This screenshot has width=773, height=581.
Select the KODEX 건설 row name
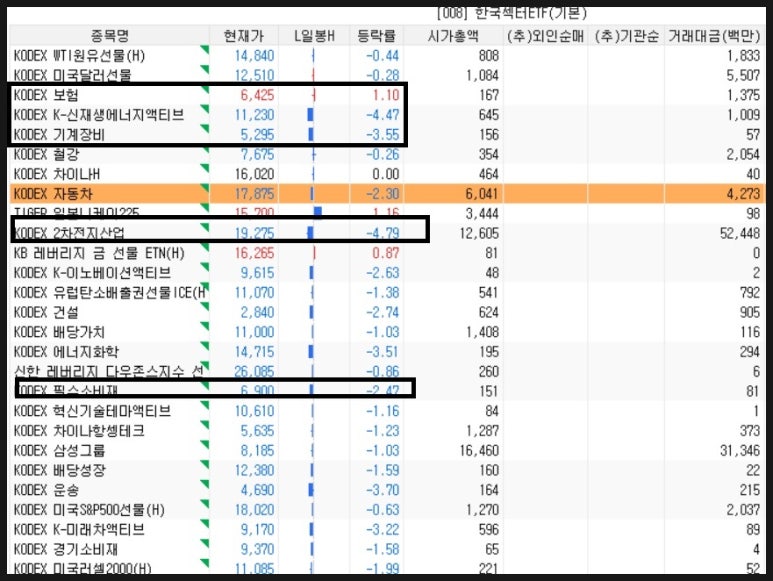pos(45,312)
